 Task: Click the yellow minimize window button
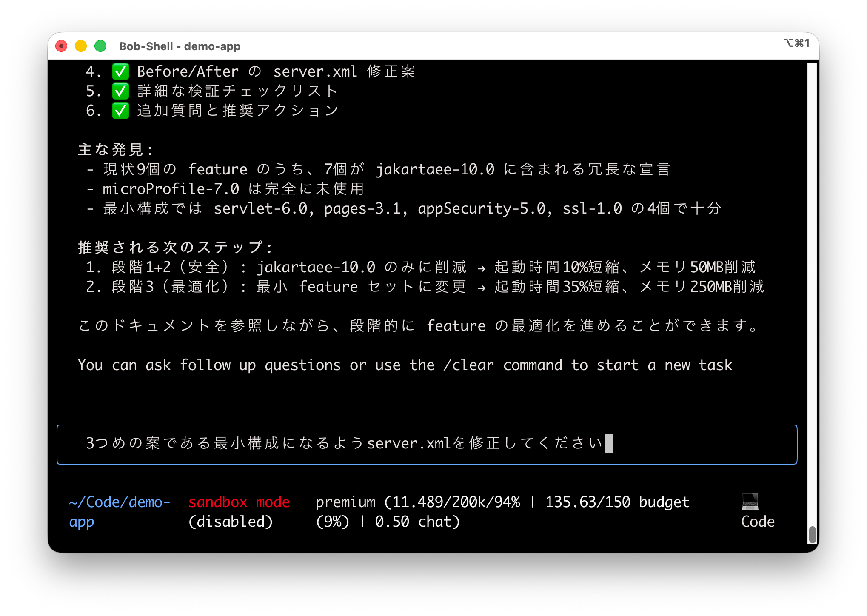click(81, 46)
